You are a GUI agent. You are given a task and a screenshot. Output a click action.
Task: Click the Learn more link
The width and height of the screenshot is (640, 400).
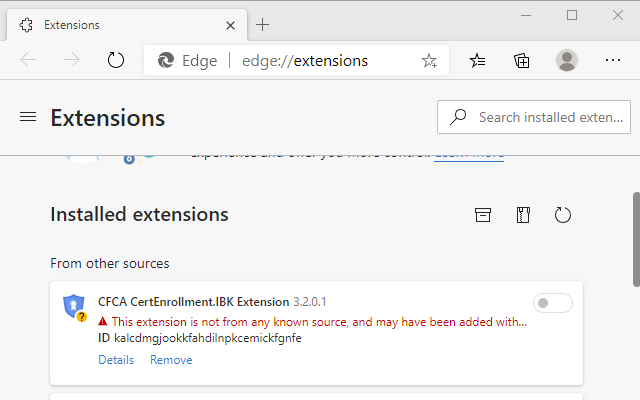(468, 153)
